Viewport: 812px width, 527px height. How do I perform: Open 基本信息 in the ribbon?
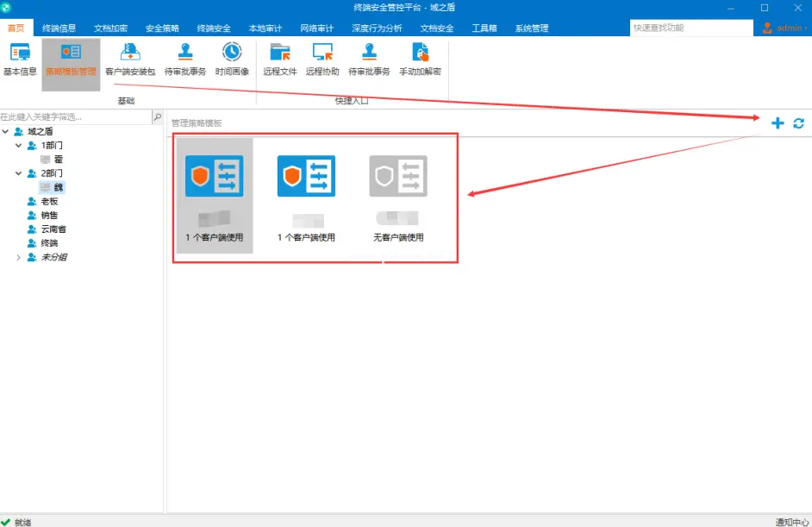coord(20,59)
